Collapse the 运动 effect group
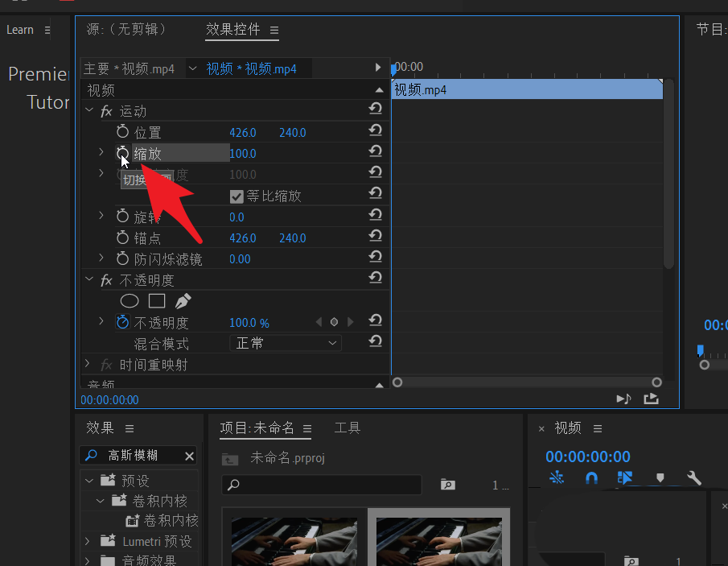 point(89,110)
